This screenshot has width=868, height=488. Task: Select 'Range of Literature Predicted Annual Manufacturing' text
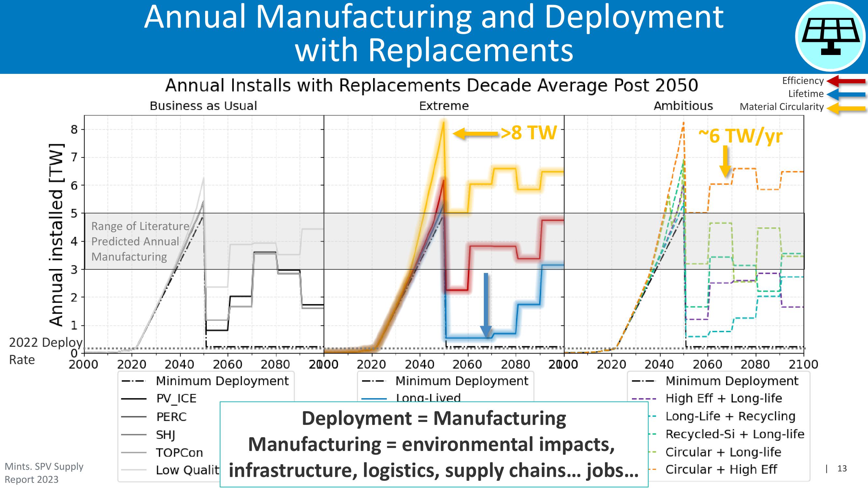click(x=140, y=241)
